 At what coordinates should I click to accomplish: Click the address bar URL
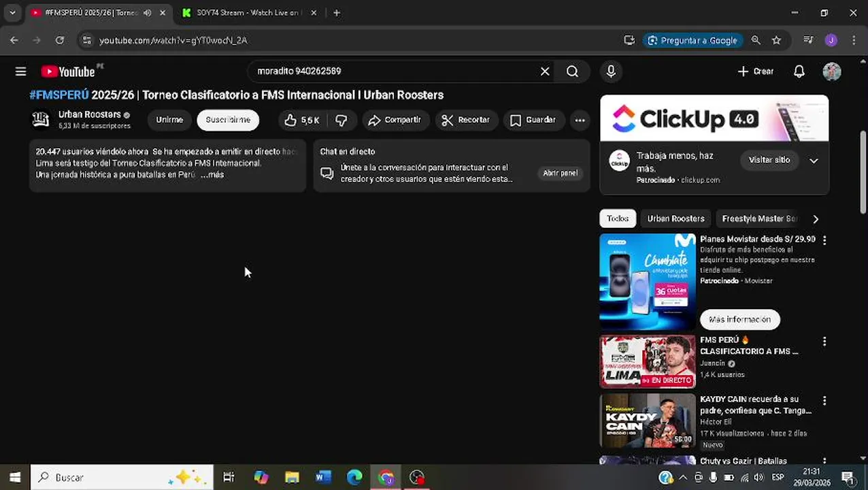pos(173,41)
